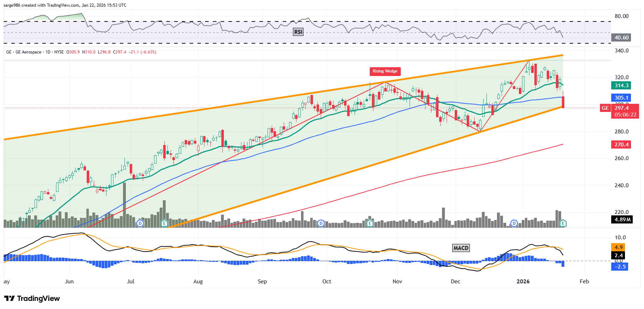Click the earnings marker in late July

pyautogui.click(x=164, y=223)
